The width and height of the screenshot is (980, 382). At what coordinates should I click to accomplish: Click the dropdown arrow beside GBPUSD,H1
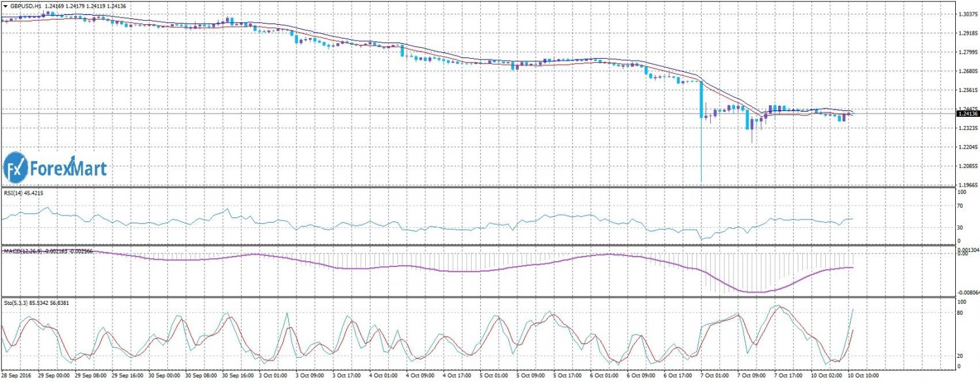tap(5, 7)
